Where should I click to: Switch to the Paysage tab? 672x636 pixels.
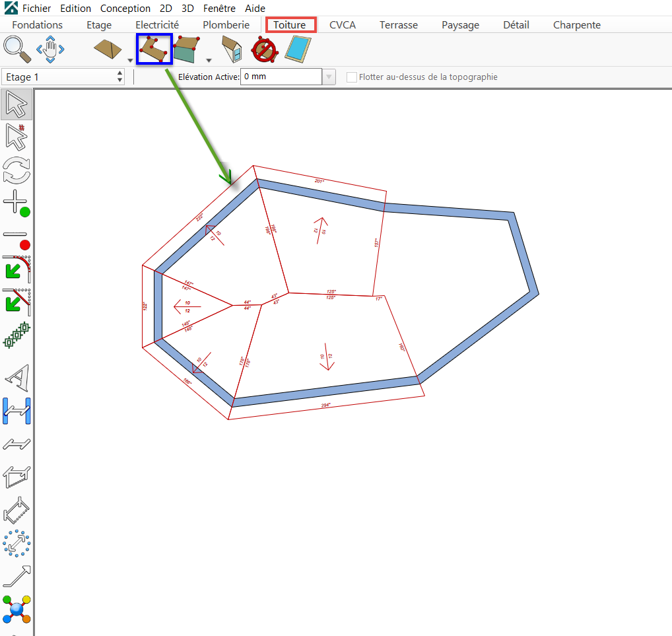click(460, 25)
